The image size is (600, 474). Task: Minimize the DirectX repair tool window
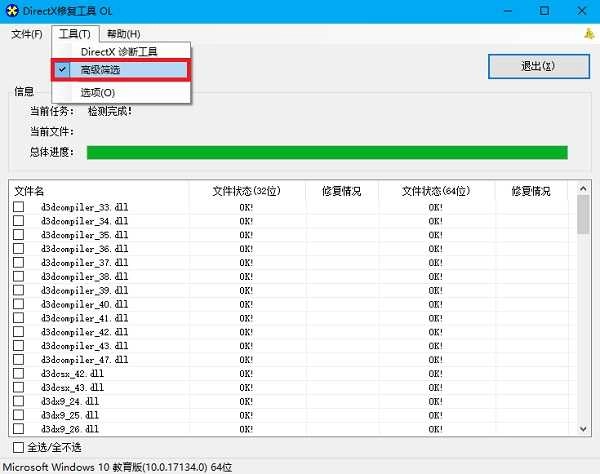[508, 11]
